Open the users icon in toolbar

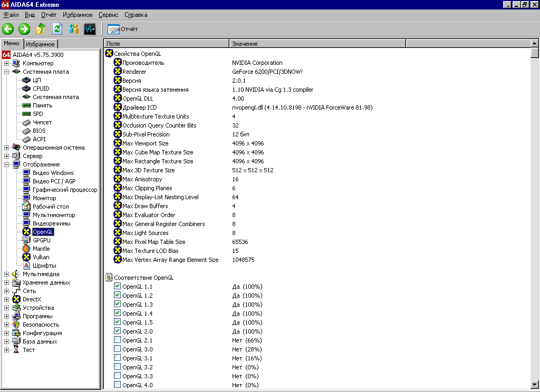[x=73, y=29]
